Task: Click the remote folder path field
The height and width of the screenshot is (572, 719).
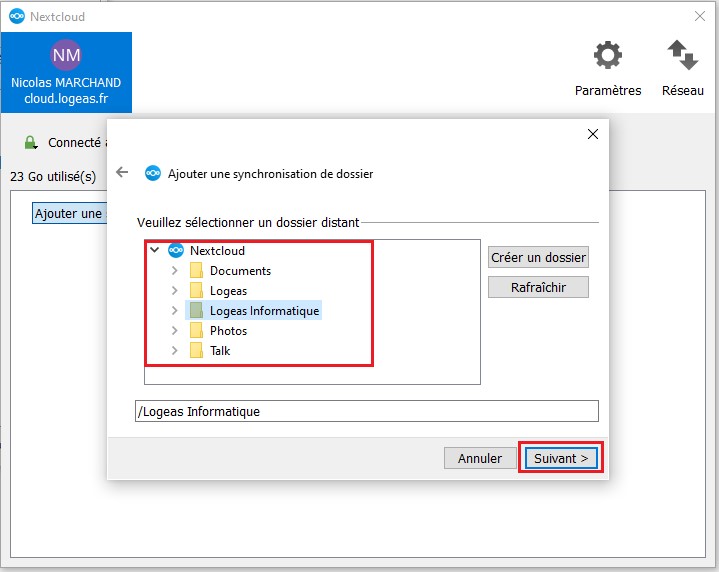Action: pos(366,412)
